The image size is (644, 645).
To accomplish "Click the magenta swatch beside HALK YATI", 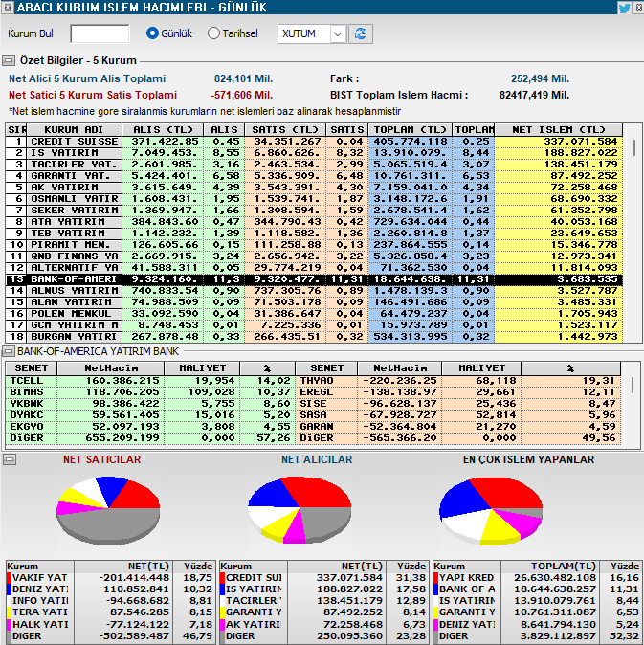I will [9, 625].
